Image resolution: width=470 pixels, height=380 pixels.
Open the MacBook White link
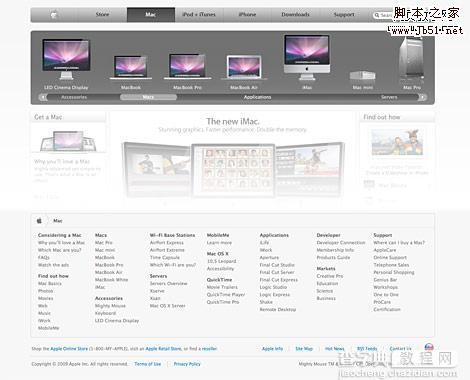tap(111, 280)
